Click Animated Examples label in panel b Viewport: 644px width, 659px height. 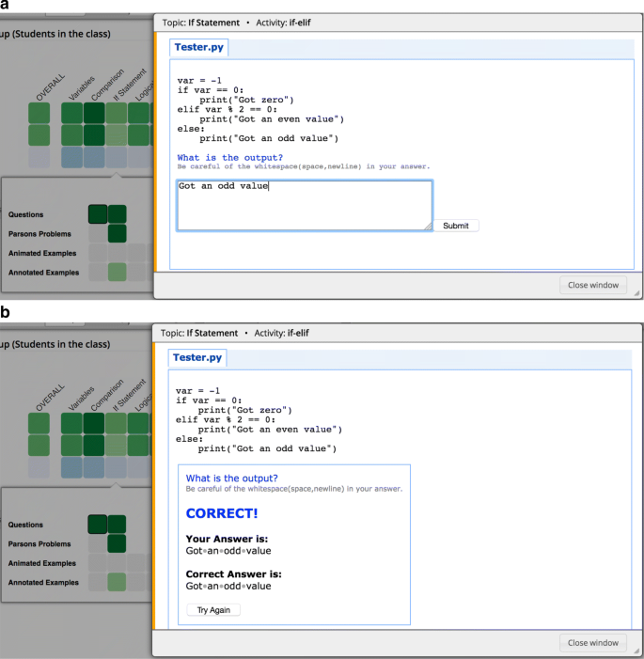[x=41, y=563]
